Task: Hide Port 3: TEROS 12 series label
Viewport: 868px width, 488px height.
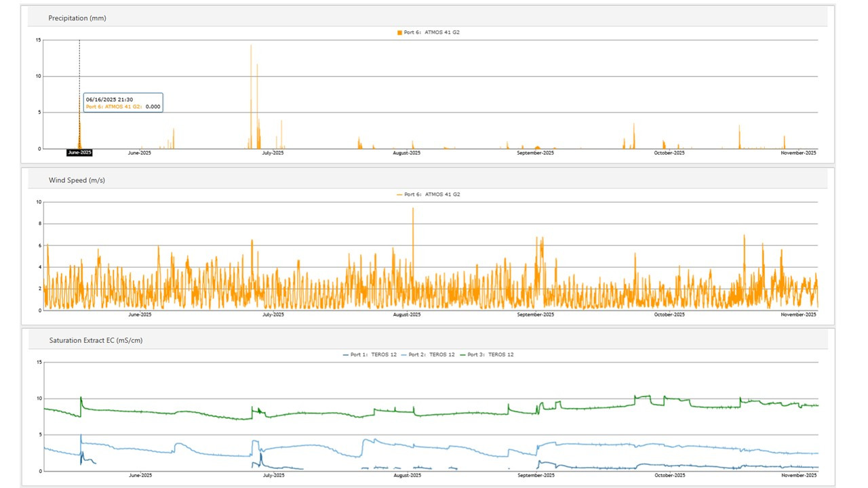Action: (491, 354)
